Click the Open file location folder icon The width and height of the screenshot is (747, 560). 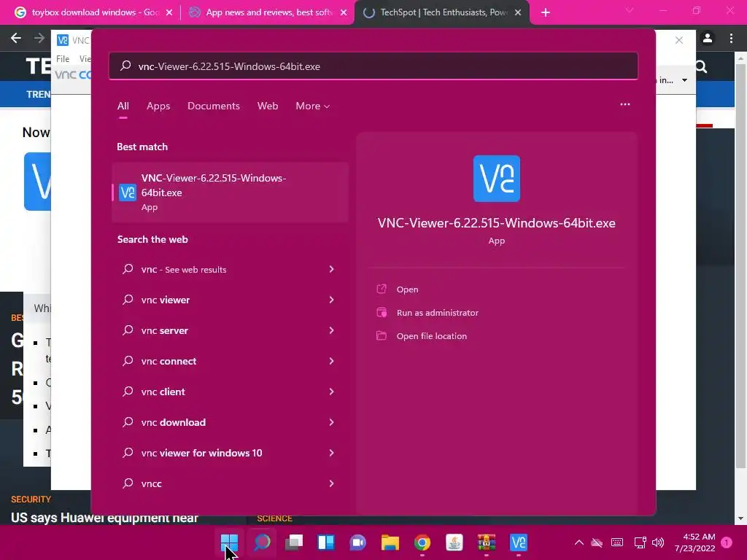pos(382,335)
